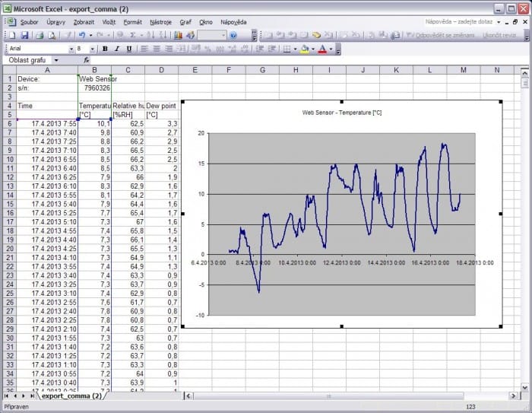Select the export_comma (2) sheet tab
Screen dimensions: 532x413
point(71,396)
